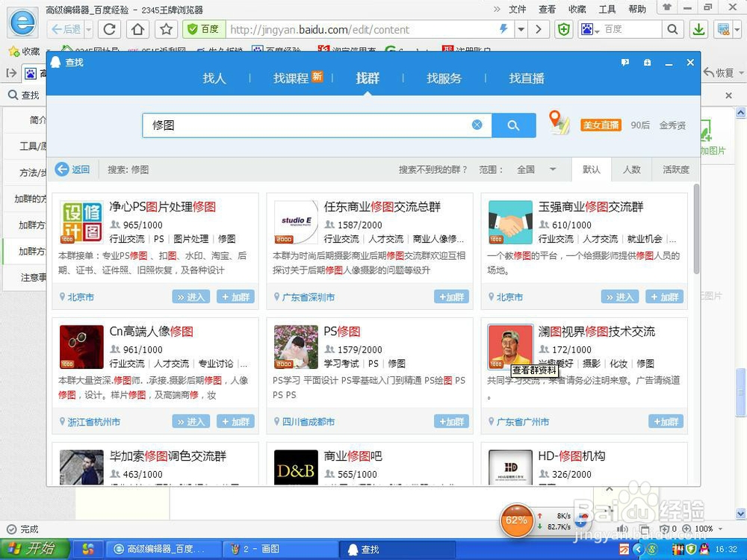Switch to 高级编辑器_百度 taskbar window
747x560 pixels.
click(163, 549)
